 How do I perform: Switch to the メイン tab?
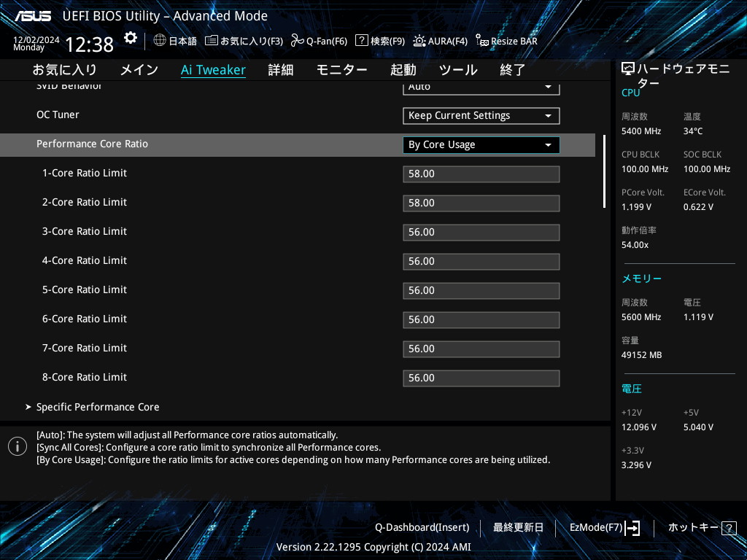tap(139, 70)
